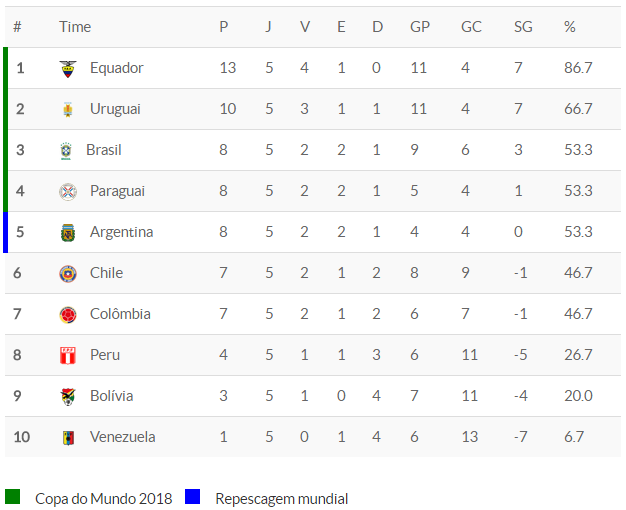This screenshot has height=510, width=626.
Task: Click the % column header
Action: coord(570,27)
